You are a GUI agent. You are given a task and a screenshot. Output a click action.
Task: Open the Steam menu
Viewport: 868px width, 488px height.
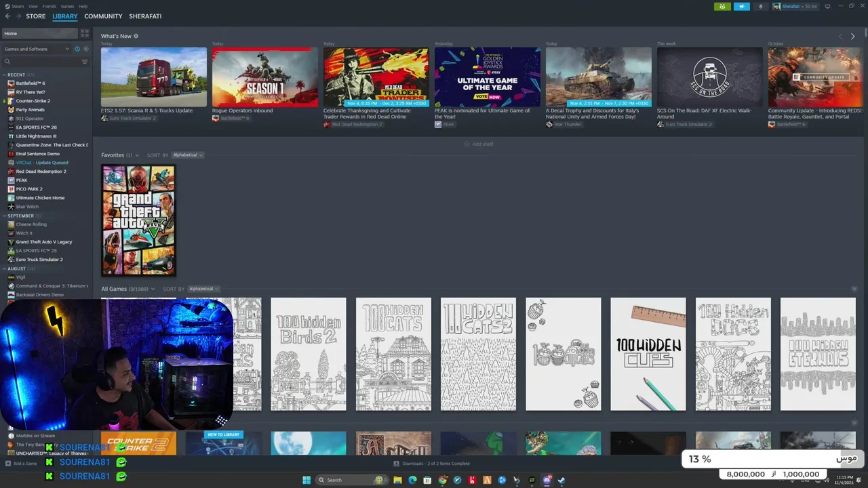tap(19, 6)
